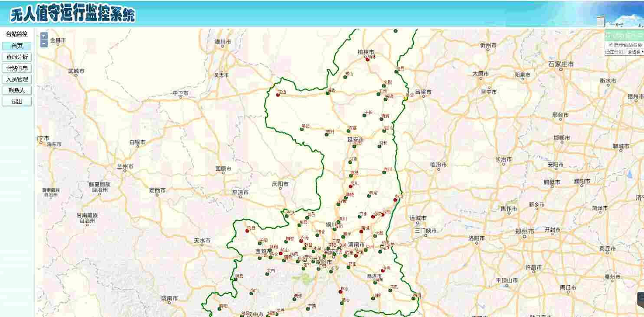The width and height of the screenshot is (644, 317).
Task: Toggle the 显示台站名称 checkbox
Action: pyautogui.click(x=611, y=44)
